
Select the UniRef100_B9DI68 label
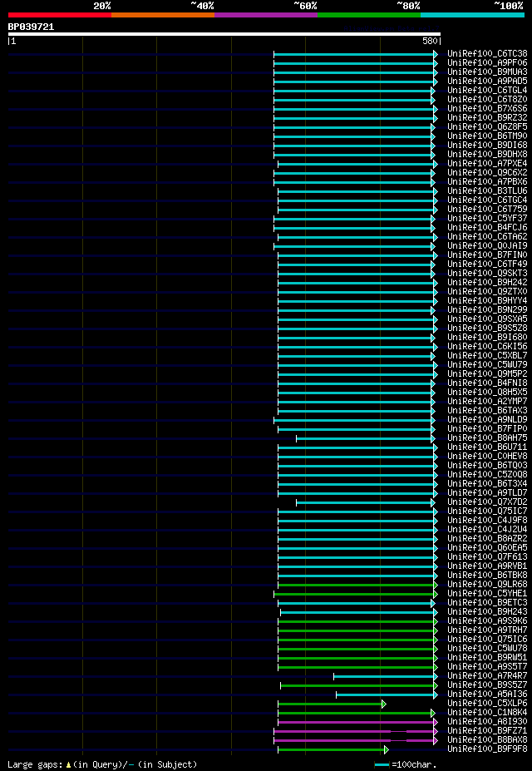487,146
